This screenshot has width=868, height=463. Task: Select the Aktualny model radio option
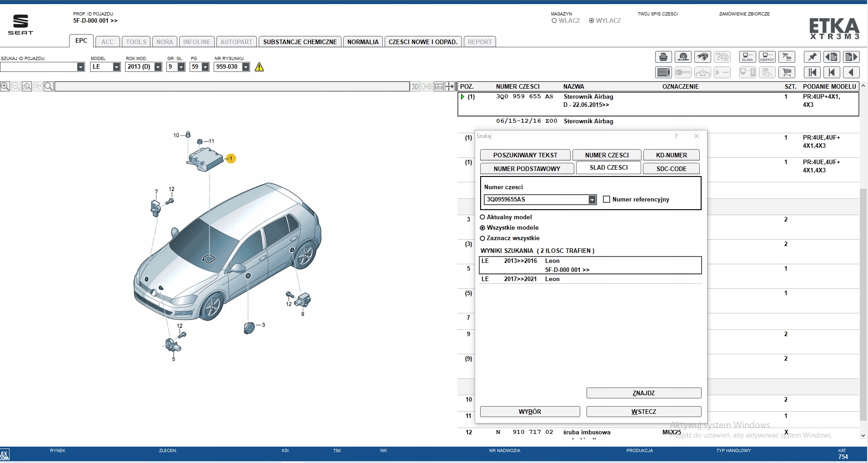coord(482,217)
